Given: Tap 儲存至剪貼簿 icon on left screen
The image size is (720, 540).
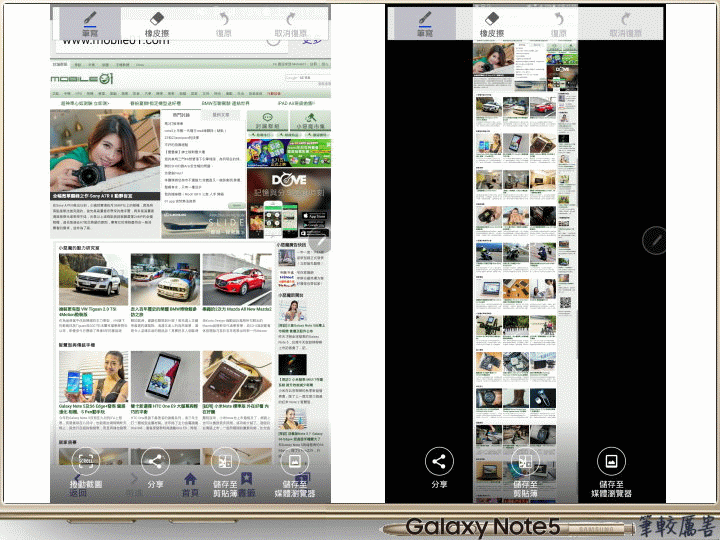Looking at the screenshot, I should 225,461.
